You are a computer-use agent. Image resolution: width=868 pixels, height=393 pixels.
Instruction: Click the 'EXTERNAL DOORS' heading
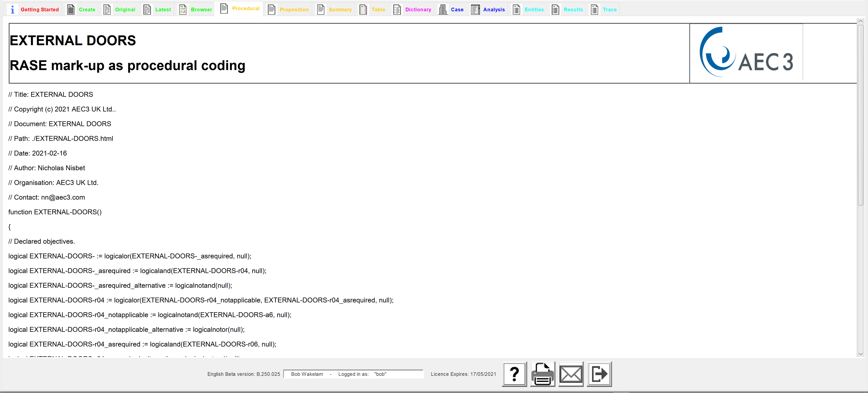click(73, 40)
